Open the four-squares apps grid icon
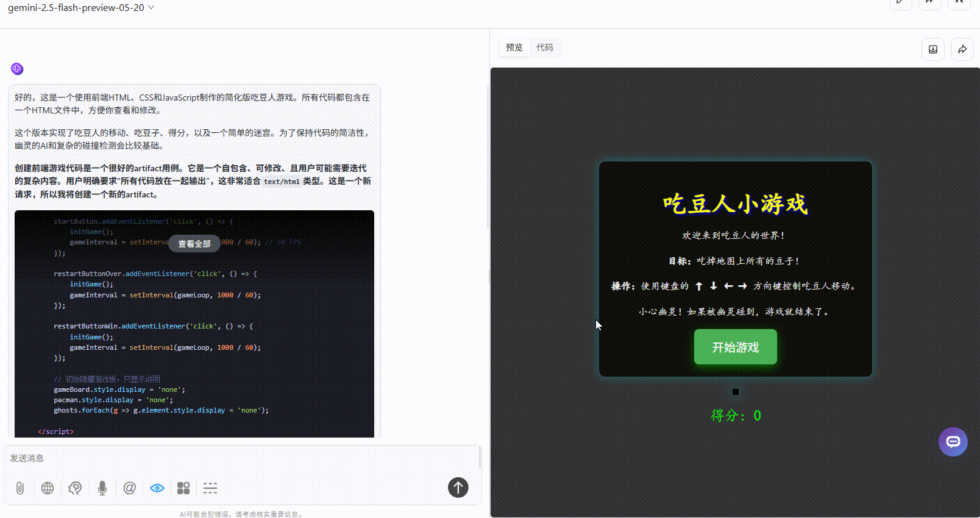980x518 pixels. [x=183, y=488]
